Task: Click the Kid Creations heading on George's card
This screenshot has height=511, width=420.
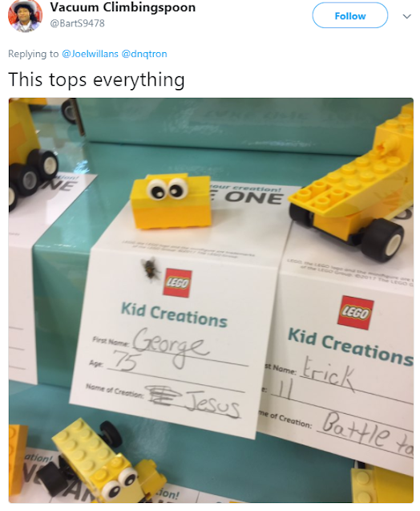Action: pyautogui.click(x=174, y=314)
